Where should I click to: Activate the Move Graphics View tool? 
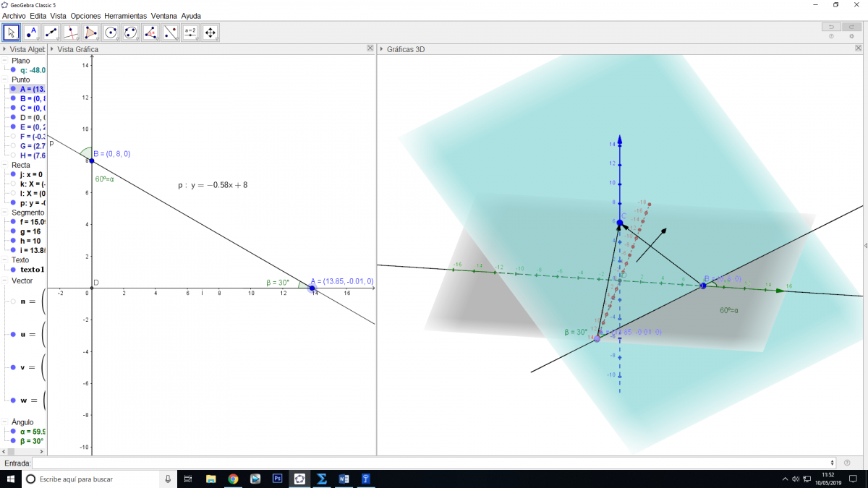click(210, 33)
